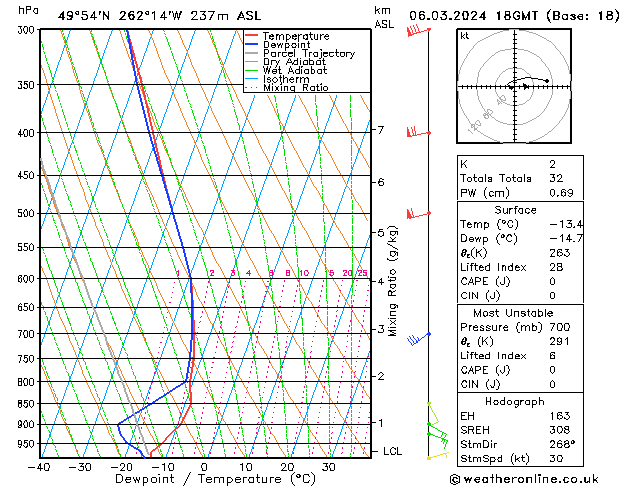629x486 pixels.
Task: Click the Most Unstable θe value 291
Action: pyautogui.click(x=560, y=342)
